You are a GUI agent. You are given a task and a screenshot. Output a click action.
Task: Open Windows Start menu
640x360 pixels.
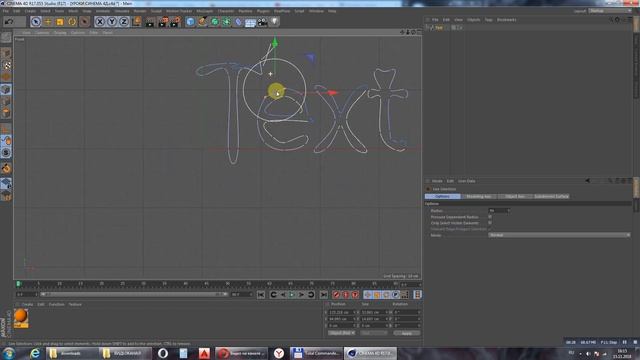point(8,353)
